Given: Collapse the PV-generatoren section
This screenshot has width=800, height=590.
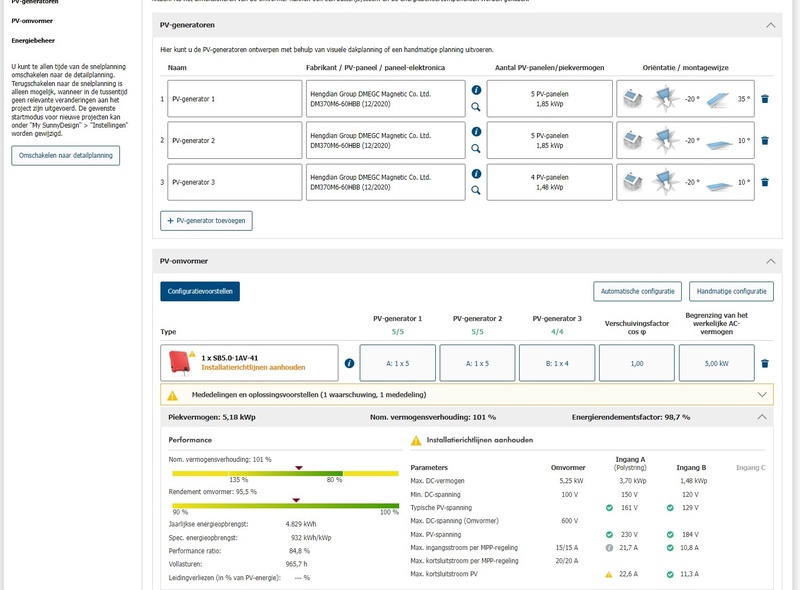Looking at the screenshot, I should (x=769, y=23).
